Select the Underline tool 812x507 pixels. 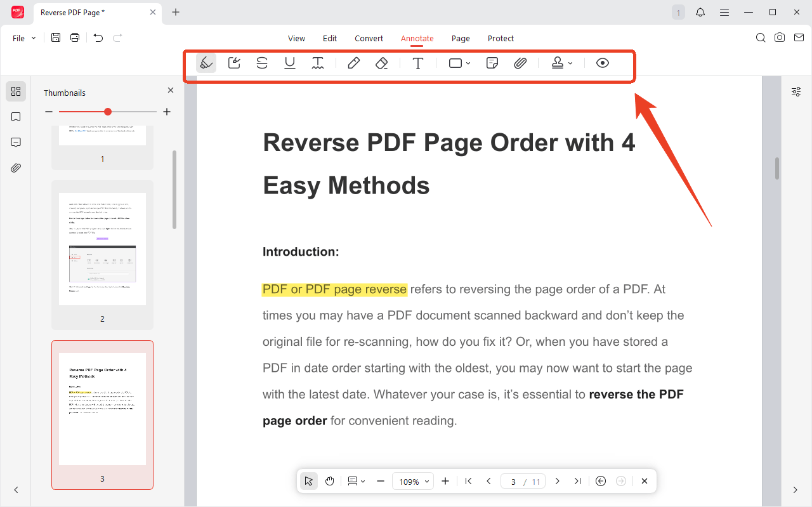(290, 63)
